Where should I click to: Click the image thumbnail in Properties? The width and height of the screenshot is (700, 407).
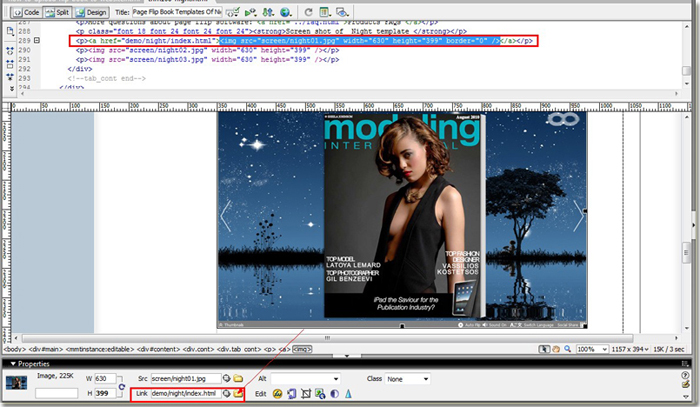coord(17,382)
